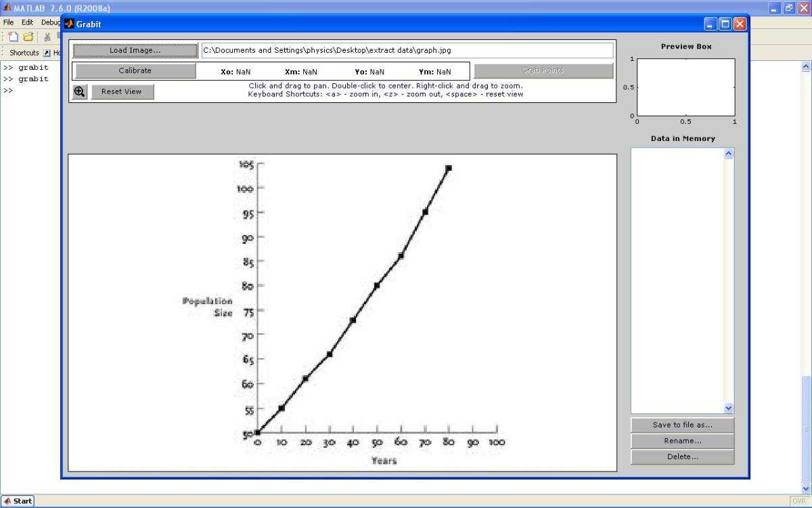
Task: Click the Open File folder icon
Action: 27,37
